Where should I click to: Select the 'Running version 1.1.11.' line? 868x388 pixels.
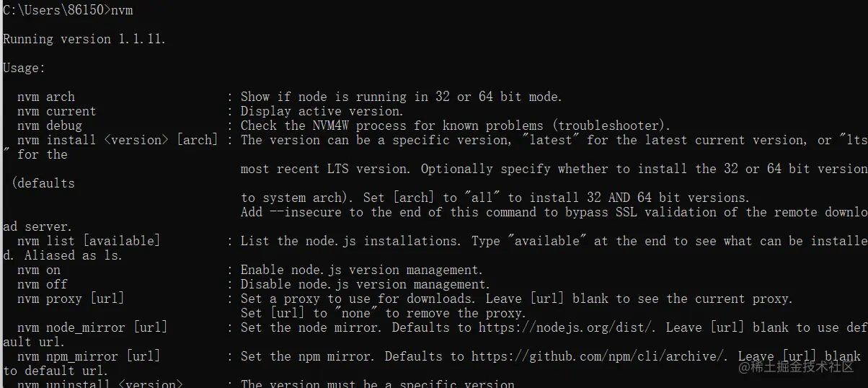[x=84, y=39]
